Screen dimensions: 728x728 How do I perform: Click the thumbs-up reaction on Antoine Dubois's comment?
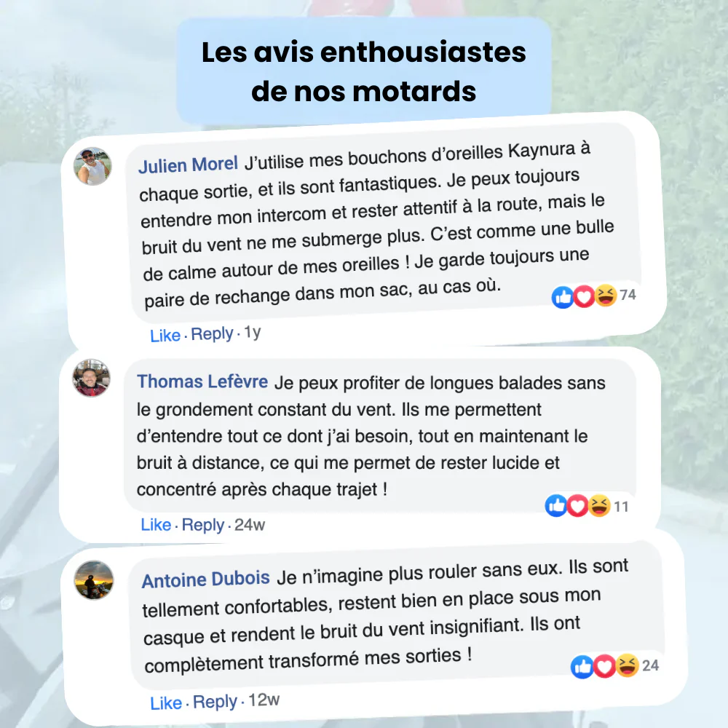click(582, 667)
